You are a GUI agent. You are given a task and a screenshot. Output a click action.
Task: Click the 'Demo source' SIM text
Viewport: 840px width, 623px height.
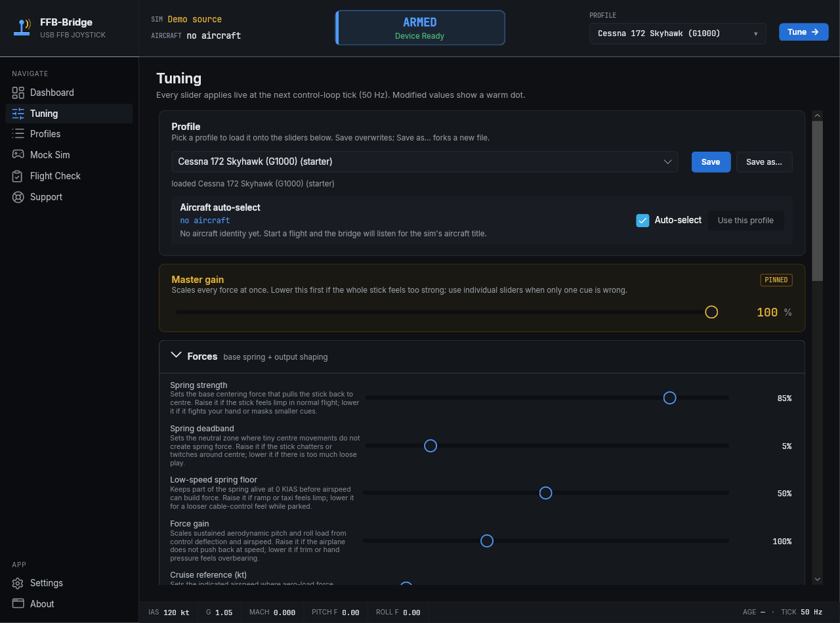pyautogui.click(x=194, y=20)
